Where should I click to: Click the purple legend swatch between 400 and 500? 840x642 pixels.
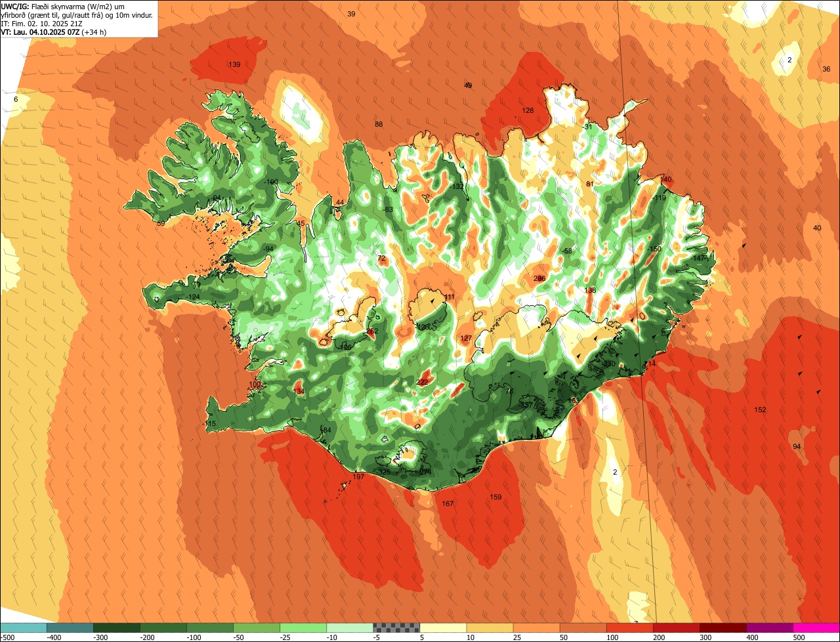click(x=770, y=628)
